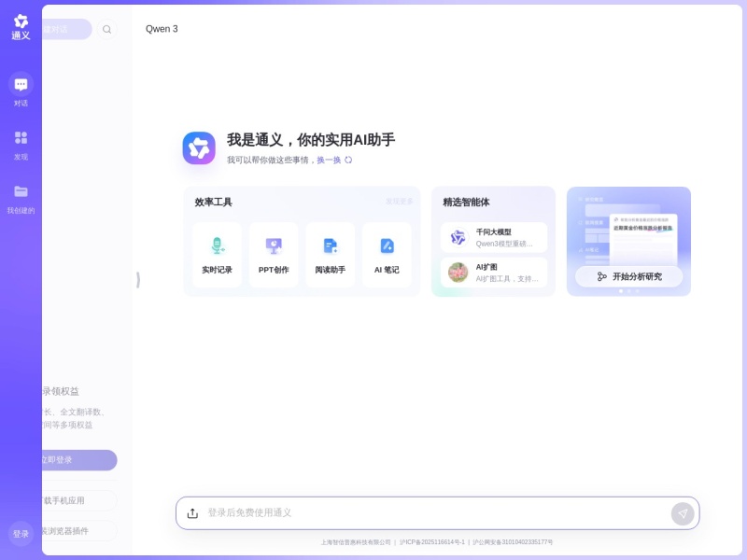The image size is (747, 560).
Task: Open the PPT创作 tool card
Action: point(274,255)
